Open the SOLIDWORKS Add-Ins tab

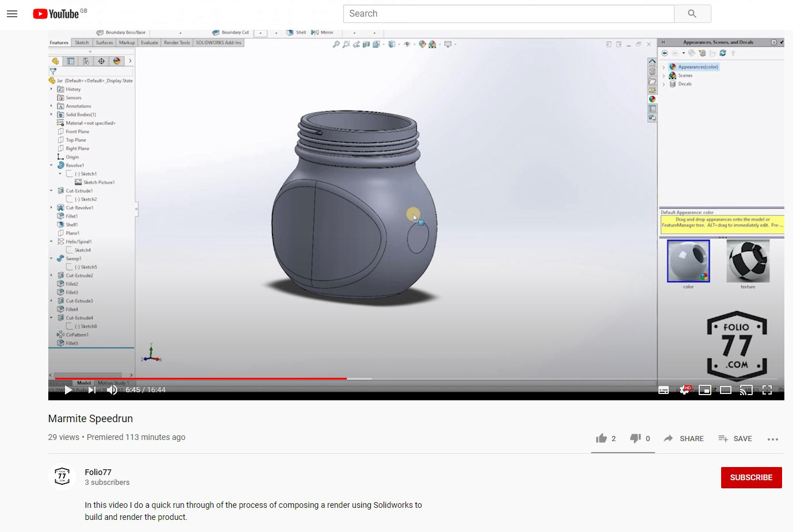pos(219,43)
